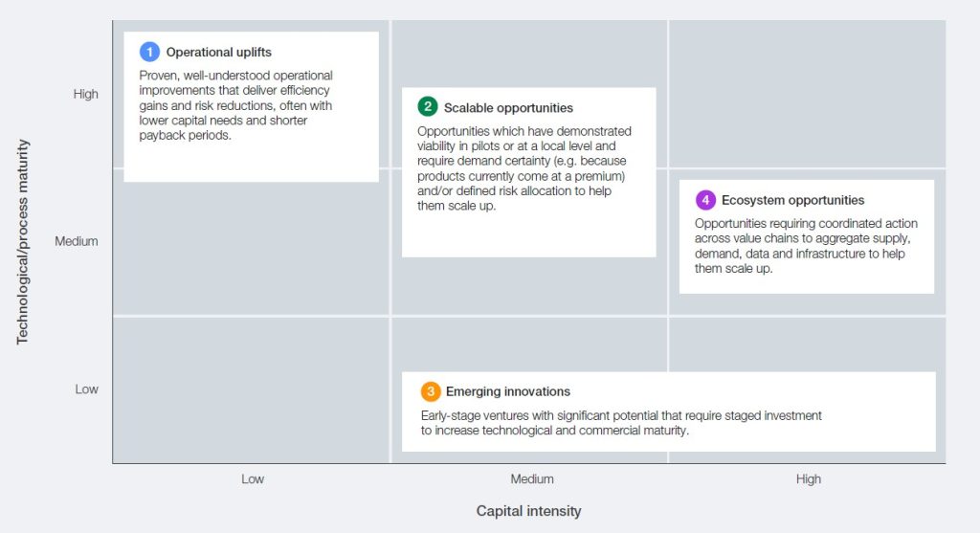980x533 pixels.
Task: Click the Scalable opportunities description paragraph
Action: tap(523, 168)
